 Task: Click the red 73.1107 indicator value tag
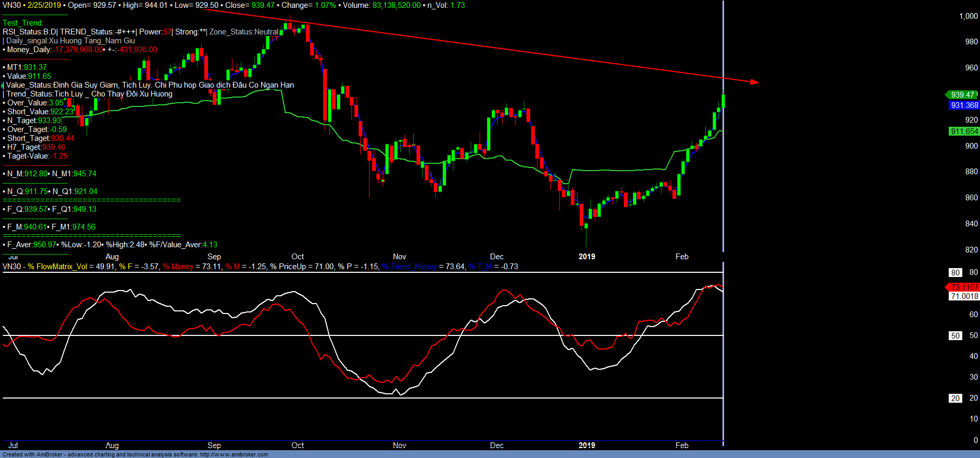pyautogui.click(x=964, y=287)
